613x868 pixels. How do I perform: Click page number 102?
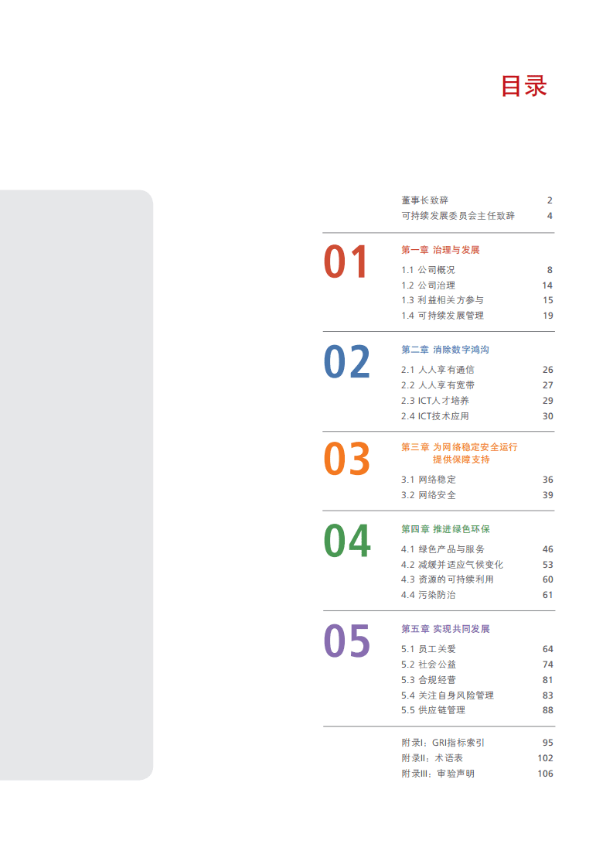(546, 758)
